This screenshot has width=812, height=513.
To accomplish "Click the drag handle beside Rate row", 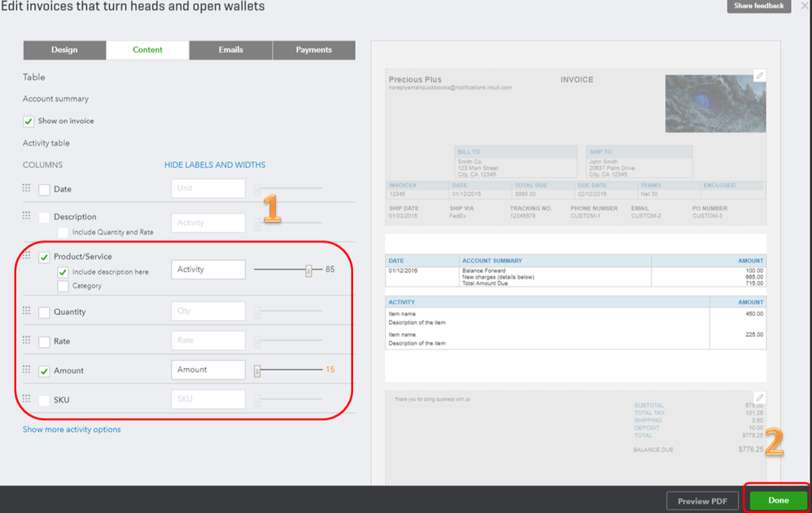I will coord(26,340).
